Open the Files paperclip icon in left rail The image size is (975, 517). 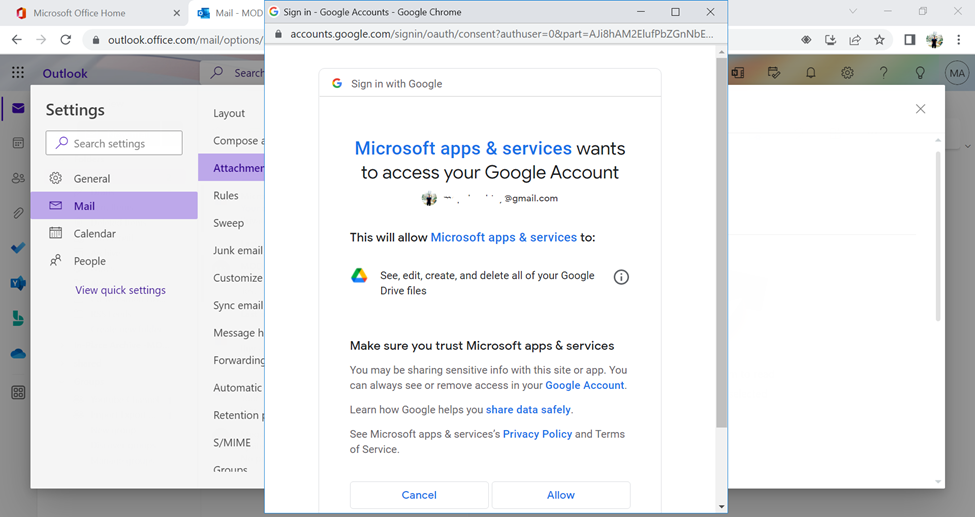(18, 213)
